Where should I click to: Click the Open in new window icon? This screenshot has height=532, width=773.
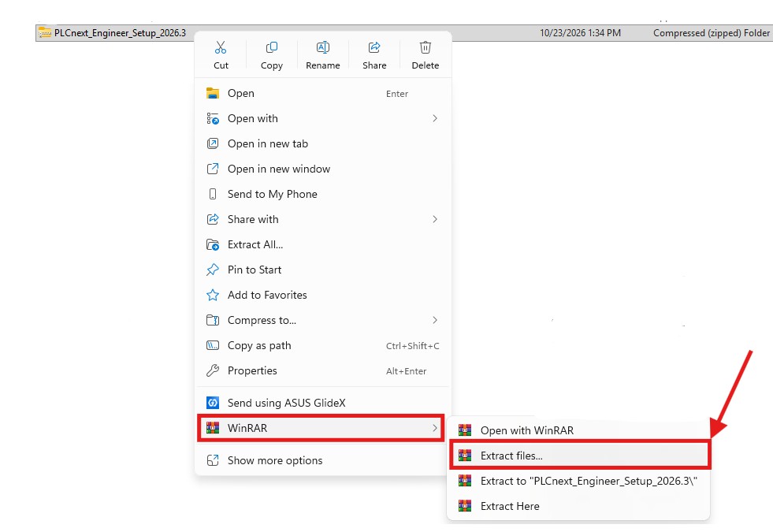point(213,169)
